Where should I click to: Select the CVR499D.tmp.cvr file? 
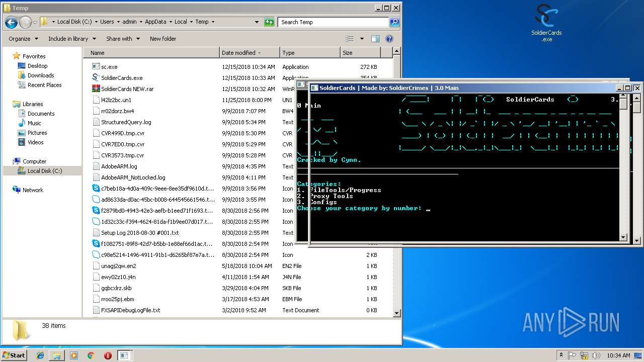123,133
